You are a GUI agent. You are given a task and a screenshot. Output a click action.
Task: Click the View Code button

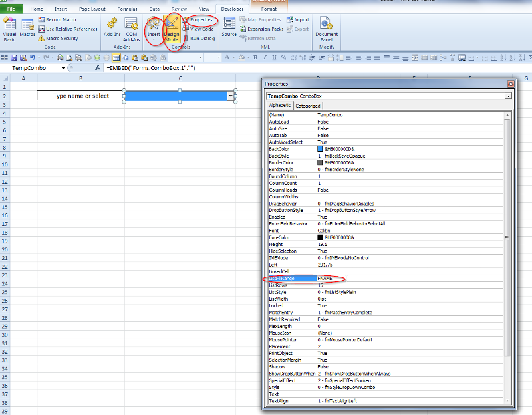click(198, 29)
